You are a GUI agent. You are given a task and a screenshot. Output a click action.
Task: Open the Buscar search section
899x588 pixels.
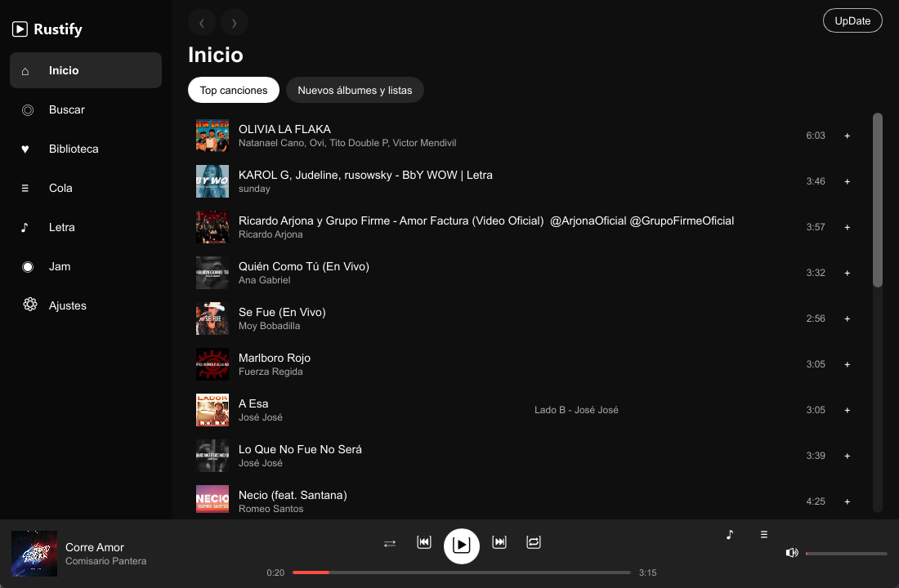(x=86, y=109)
